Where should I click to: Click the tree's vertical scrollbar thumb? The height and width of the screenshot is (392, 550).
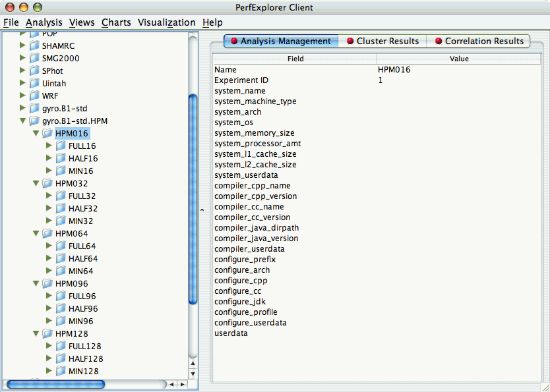point(193,198)
